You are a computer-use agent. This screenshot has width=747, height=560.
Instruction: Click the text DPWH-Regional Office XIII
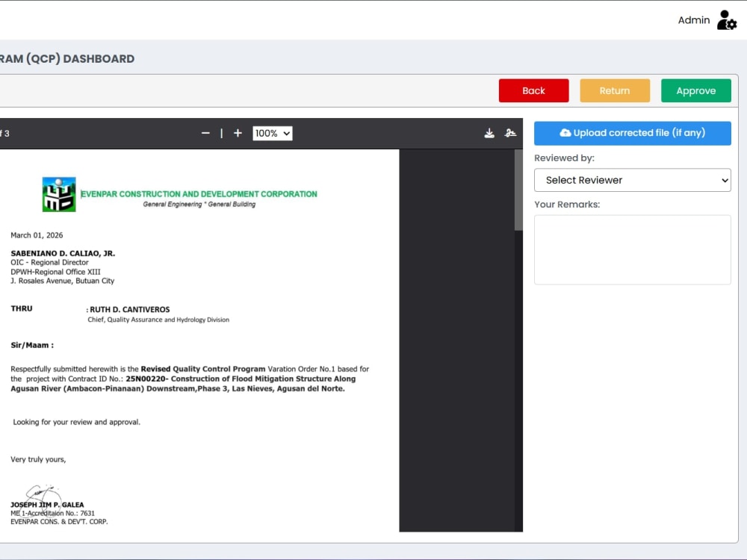coord(55,272)
